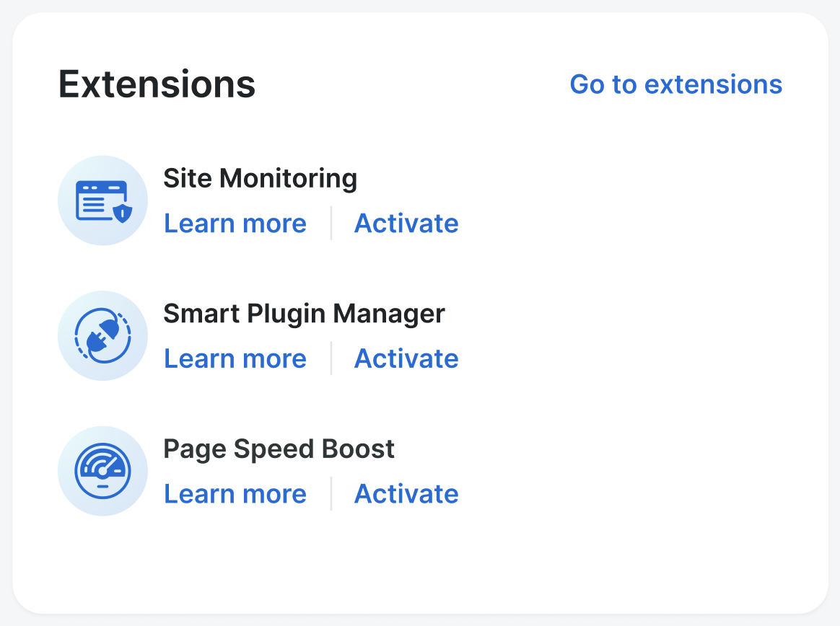Screen dimensions: 840x626
Task: Activate the Site Monitoring extension
Action: (406, 224)
